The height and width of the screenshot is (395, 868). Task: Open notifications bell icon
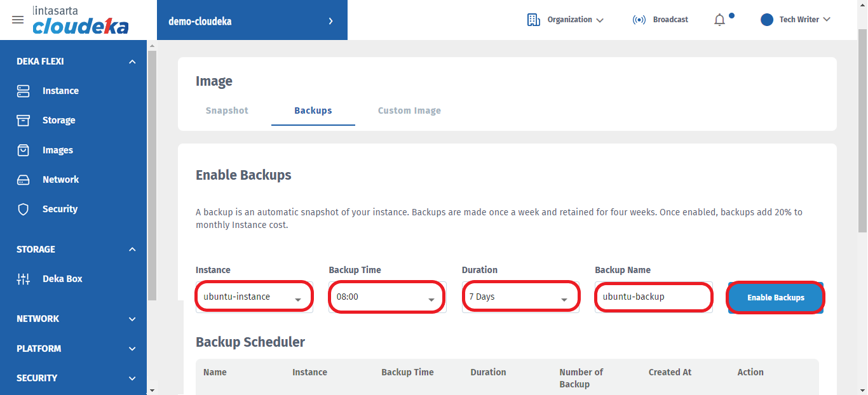pos(719,20)
